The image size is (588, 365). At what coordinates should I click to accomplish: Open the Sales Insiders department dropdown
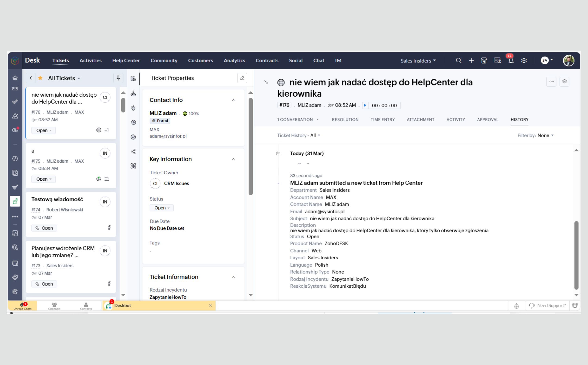click(x=418, y=61)
